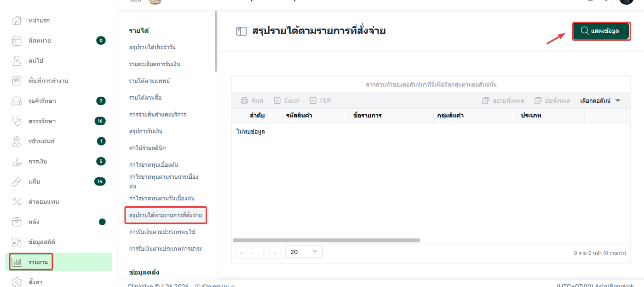Viewport: 644px width, 287px height.
Task: Open the เลือกคอลัมน์ column chooser dropdown
Action: point(600,100)
